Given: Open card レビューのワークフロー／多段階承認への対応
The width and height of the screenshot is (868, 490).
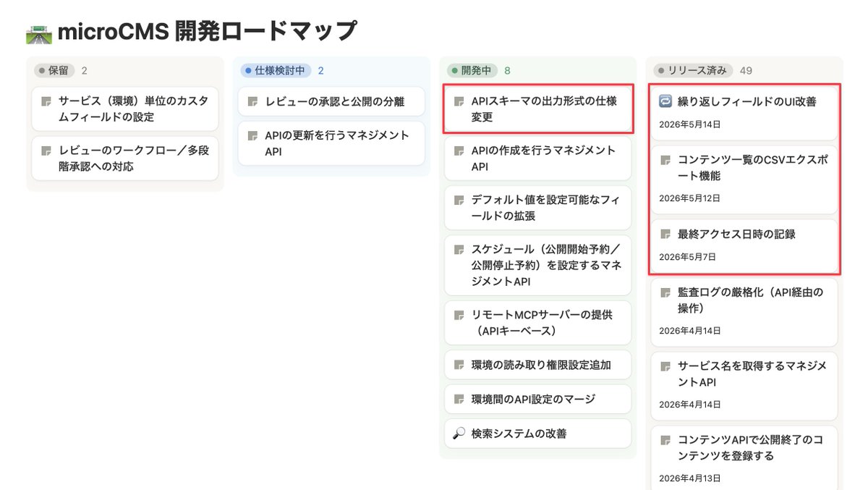Looking at the screenshot, I should tap(125, 159).
